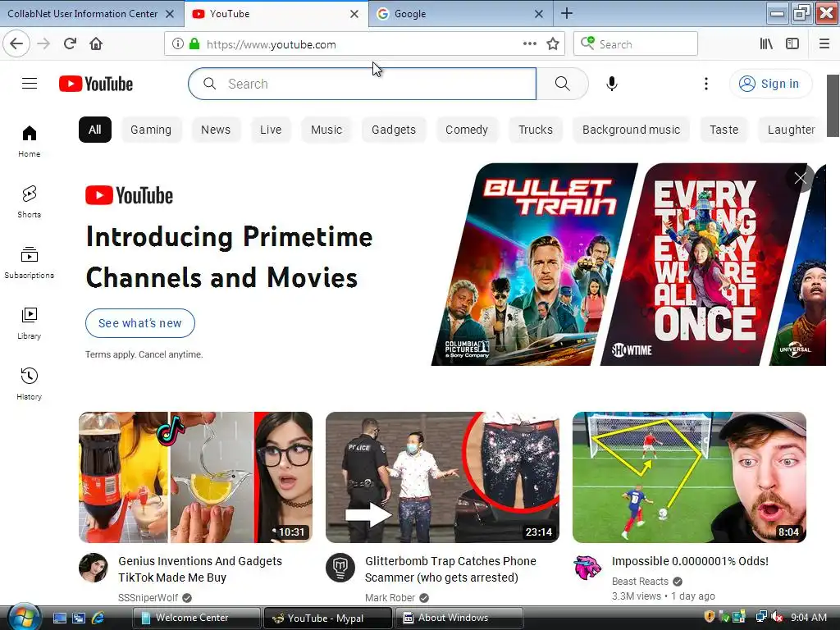Open page actions three-dot menu in address bar

coord(530,44)
